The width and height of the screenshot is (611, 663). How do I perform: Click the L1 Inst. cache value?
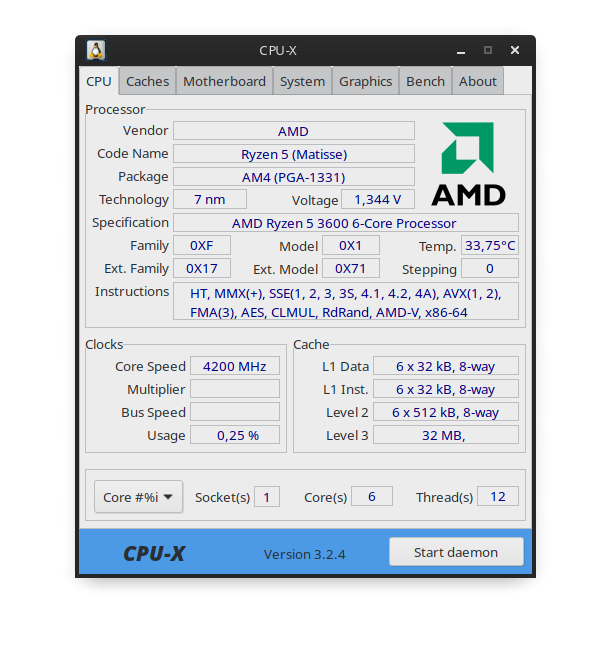446,389
